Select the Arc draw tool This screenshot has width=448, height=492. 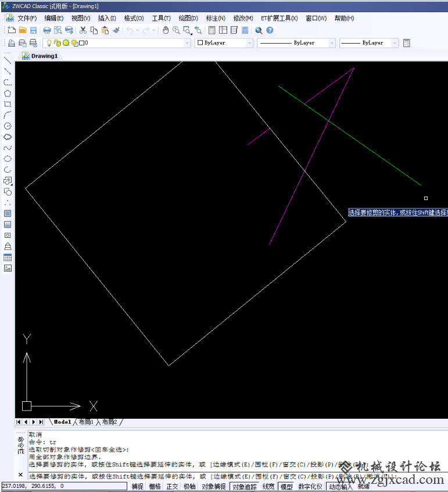click(8, 115)
